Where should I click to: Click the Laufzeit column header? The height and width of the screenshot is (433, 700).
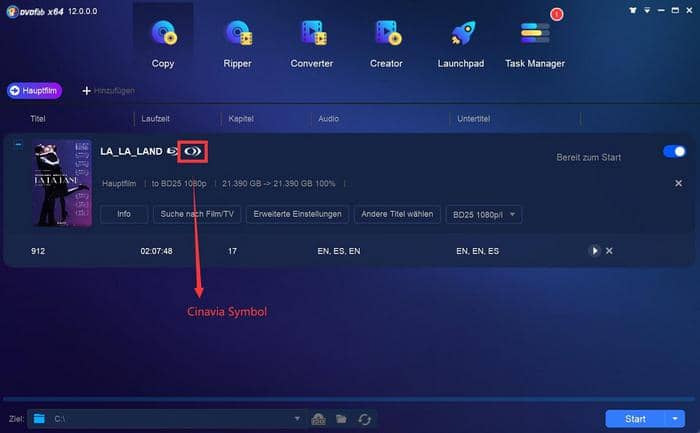tap(155, 119)
